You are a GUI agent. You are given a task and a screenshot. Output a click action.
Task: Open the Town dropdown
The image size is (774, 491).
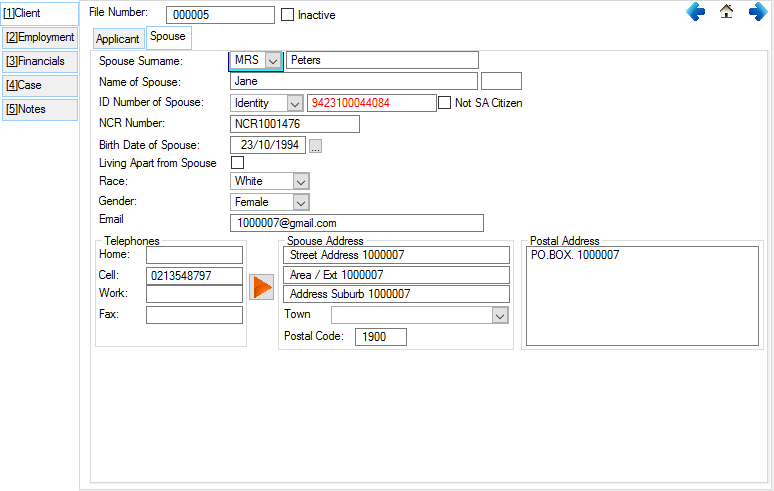(500, 315)
